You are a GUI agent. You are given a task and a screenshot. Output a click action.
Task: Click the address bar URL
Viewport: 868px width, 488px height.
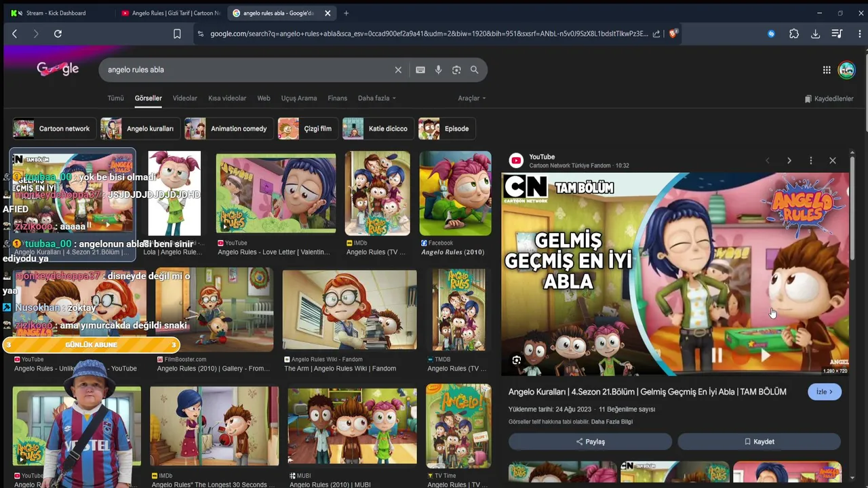coord(429,33)
